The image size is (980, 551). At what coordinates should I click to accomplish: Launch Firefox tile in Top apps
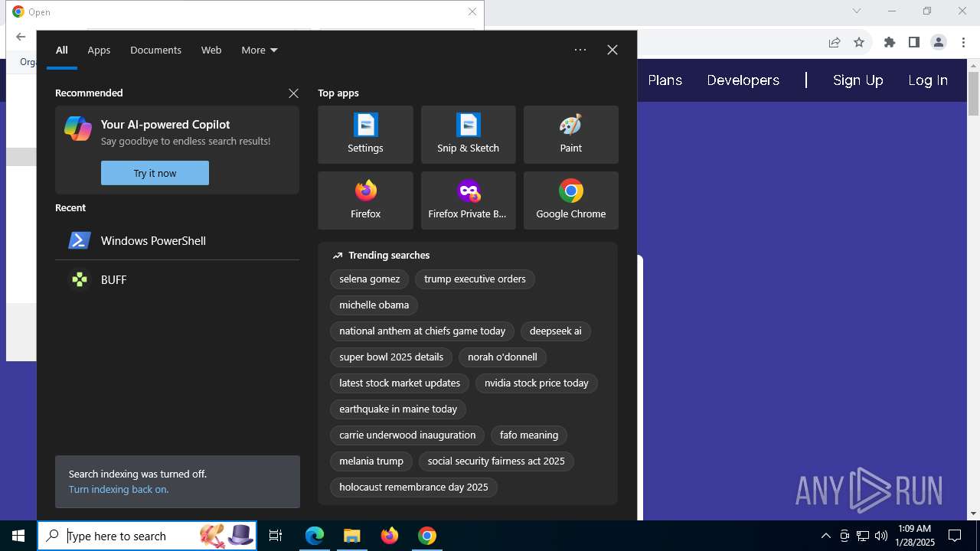click(365, 201)
